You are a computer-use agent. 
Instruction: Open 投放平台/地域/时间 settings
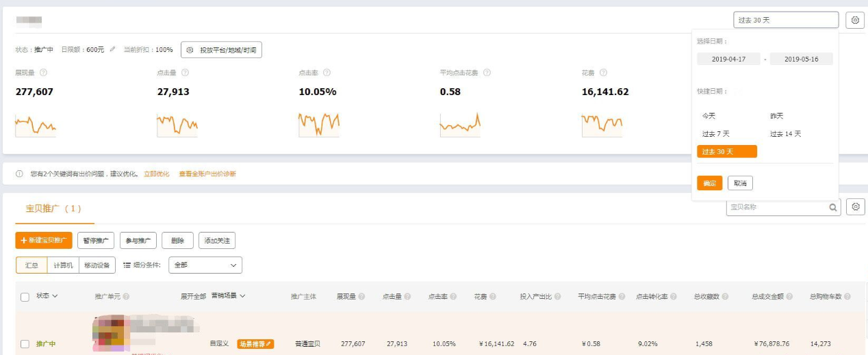click(x=222, y=50)
